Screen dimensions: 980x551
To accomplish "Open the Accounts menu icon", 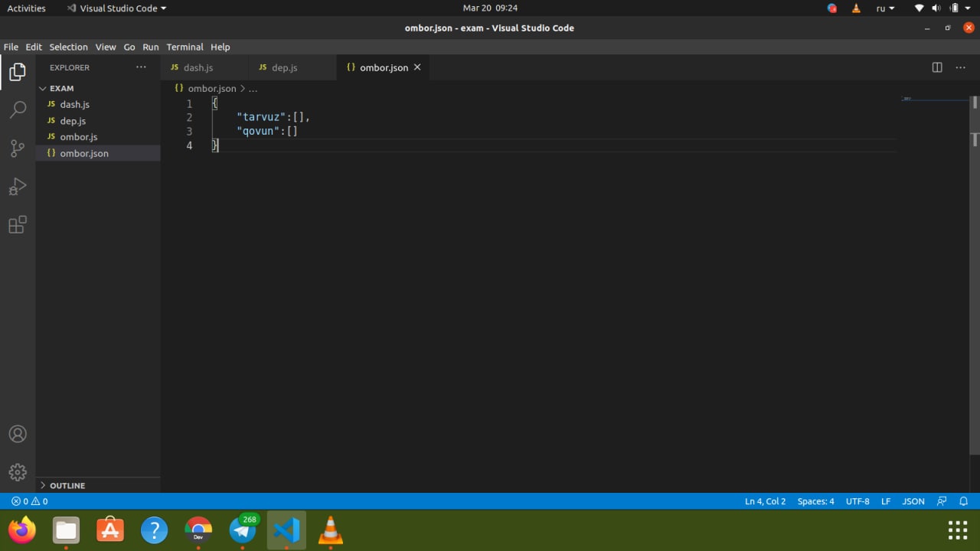I will tap(18, 434).
